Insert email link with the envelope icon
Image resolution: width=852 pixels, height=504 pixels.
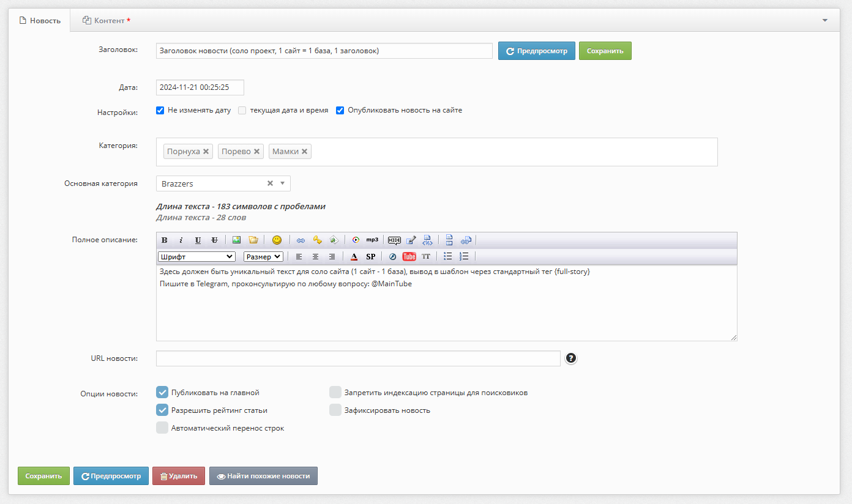click(x=334, y=240)
